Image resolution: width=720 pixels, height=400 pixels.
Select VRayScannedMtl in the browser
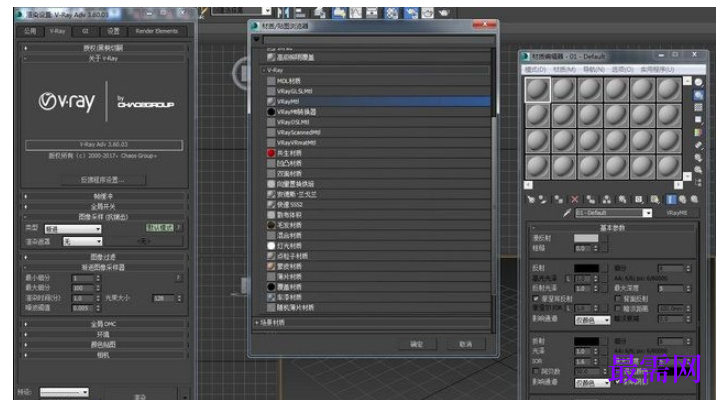pyautogui.click(x=377, y=132)
